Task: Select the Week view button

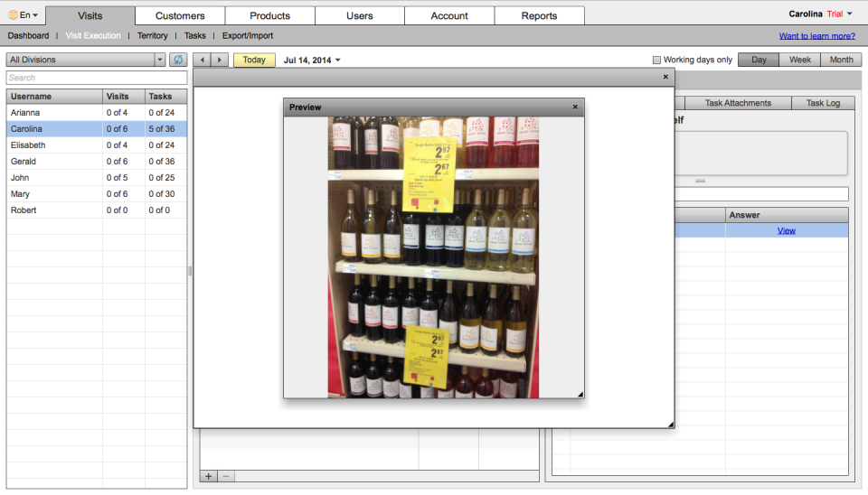Action: click(800, 60)
